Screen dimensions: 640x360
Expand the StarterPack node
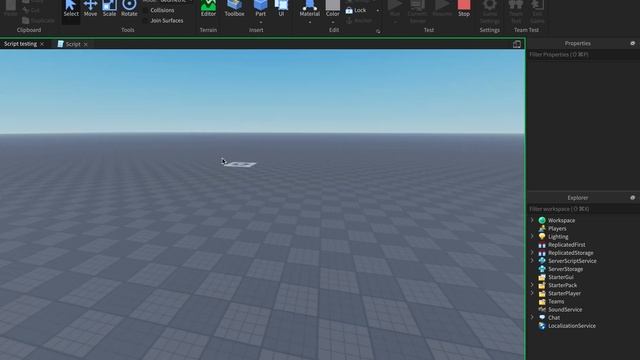(532, 285)
